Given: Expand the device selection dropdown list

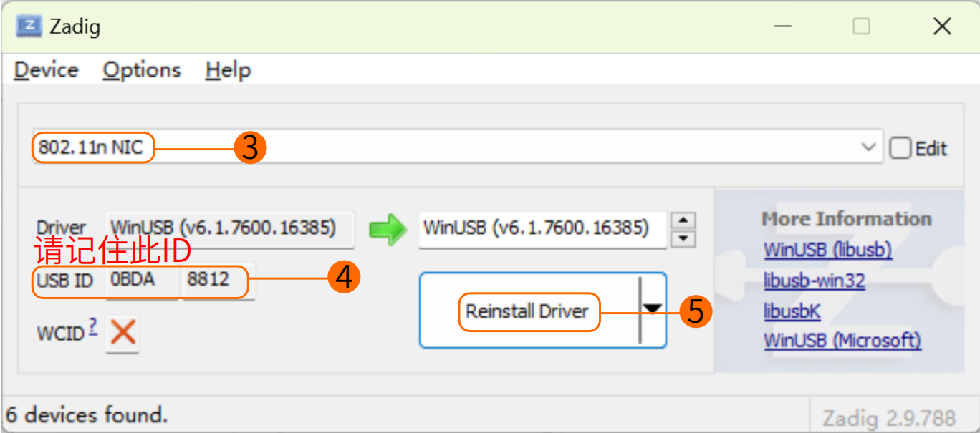Looking at the screenshot, I should pyautogui.click(x=868, y=148).
